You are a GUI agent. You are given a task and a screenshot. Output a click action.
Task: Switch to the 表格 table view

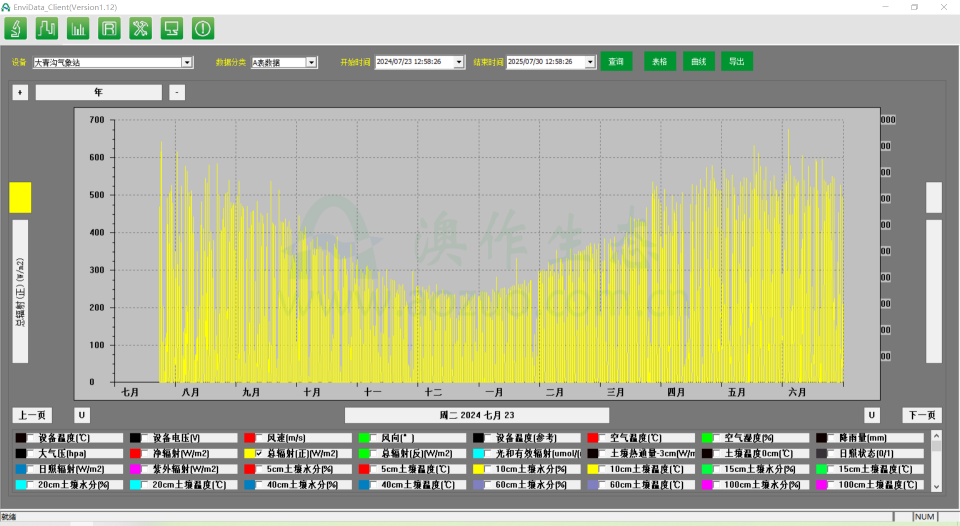pos(659,61)
